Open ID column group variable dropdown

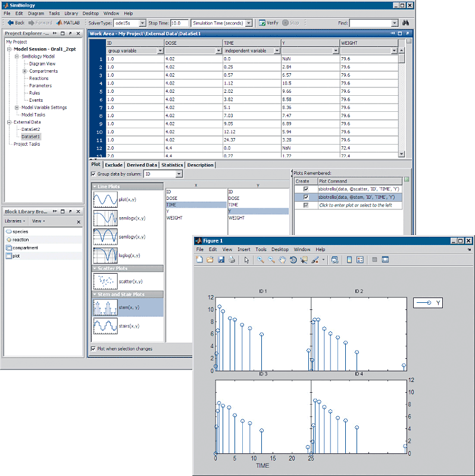(x=160, y=51)
